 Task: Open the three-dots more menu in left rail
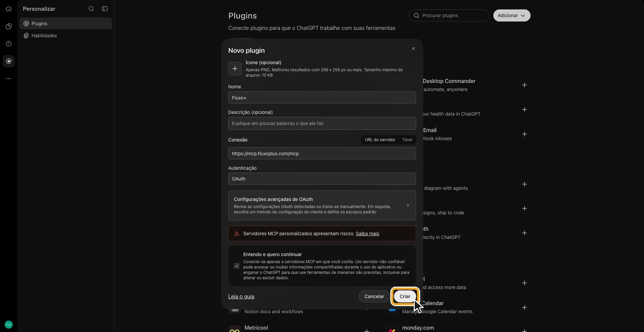(9, 79)
